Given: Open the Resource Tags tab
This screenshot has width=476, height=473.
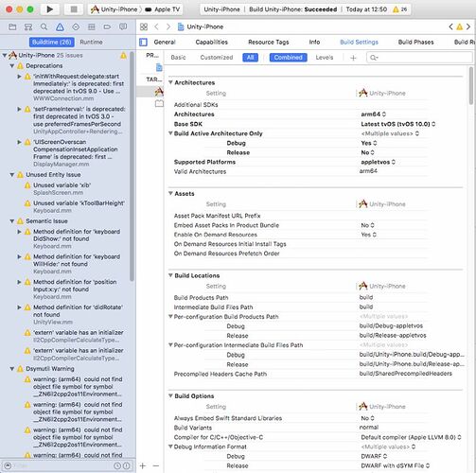Looking at the screenshot, I should [x=268, y=42].
